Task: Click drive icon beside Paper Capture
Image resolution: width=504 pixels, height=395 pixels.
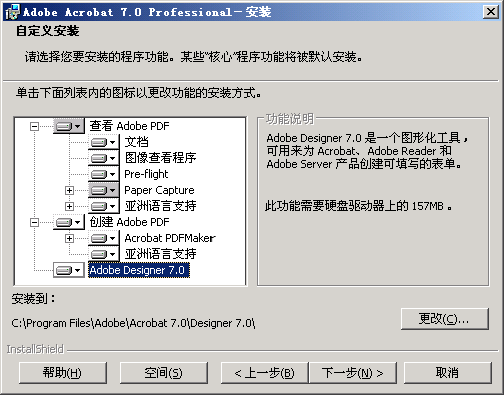Action: (x=104, y=190)
